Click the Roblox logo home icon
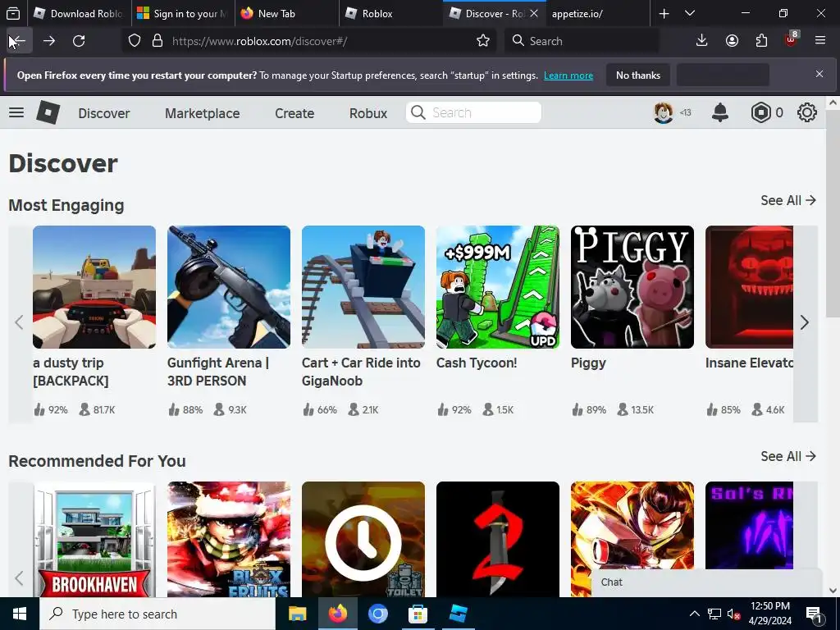 click(48, 112)
